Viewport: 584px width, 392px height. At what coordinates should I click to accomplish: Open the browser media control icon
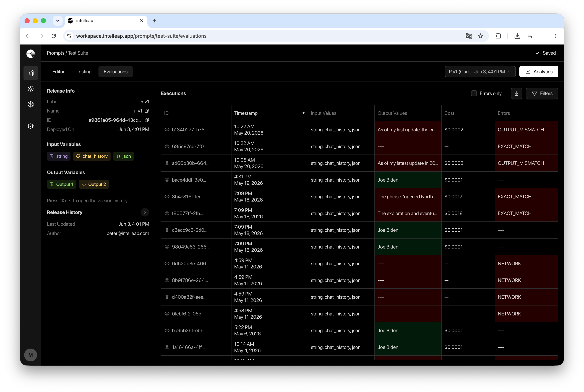(530, 36)
